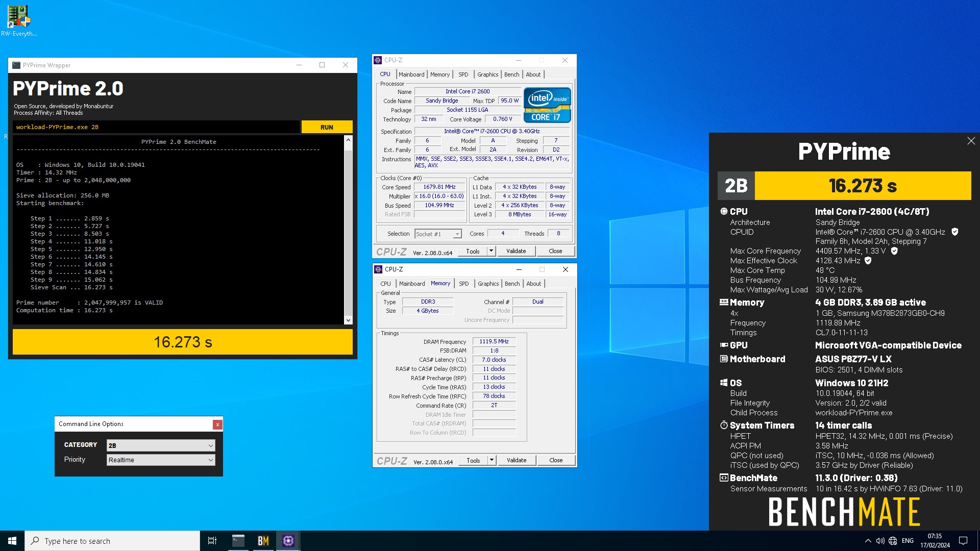Image resolution: width=980 pixels, height=551 pixels.
Task: Switch to Mainboard tab in upper CPU-Z
Action: 411,74
